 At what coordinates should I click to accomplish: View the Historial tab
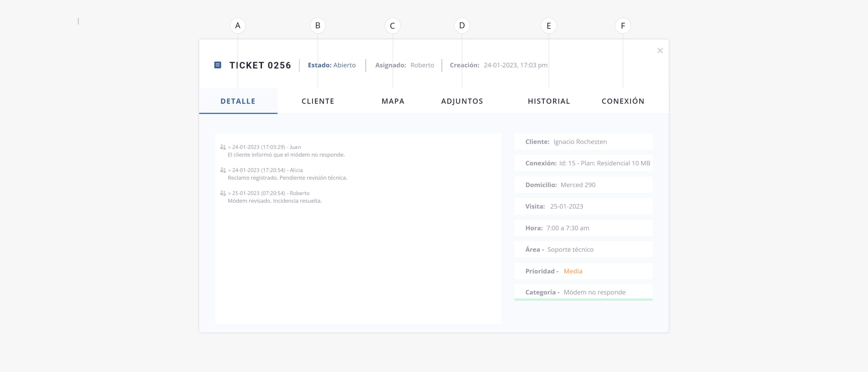549,101
